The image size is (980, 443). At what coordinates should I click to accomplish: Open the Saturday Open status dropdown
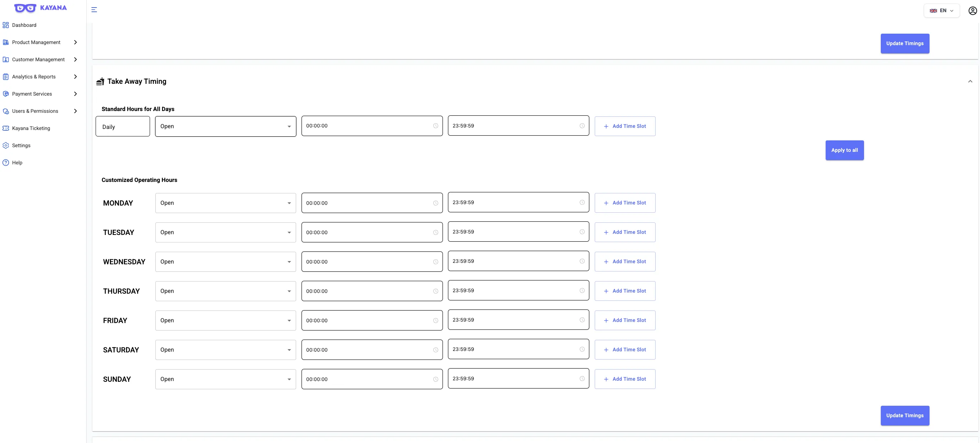[226, 350]
